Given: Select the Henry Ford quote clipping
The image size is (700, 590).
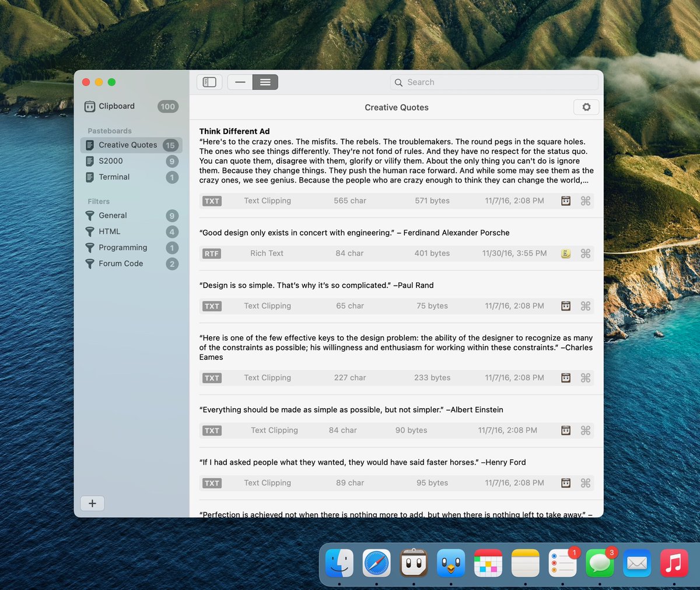Looking at the screenshot, I should click(363, 462).
